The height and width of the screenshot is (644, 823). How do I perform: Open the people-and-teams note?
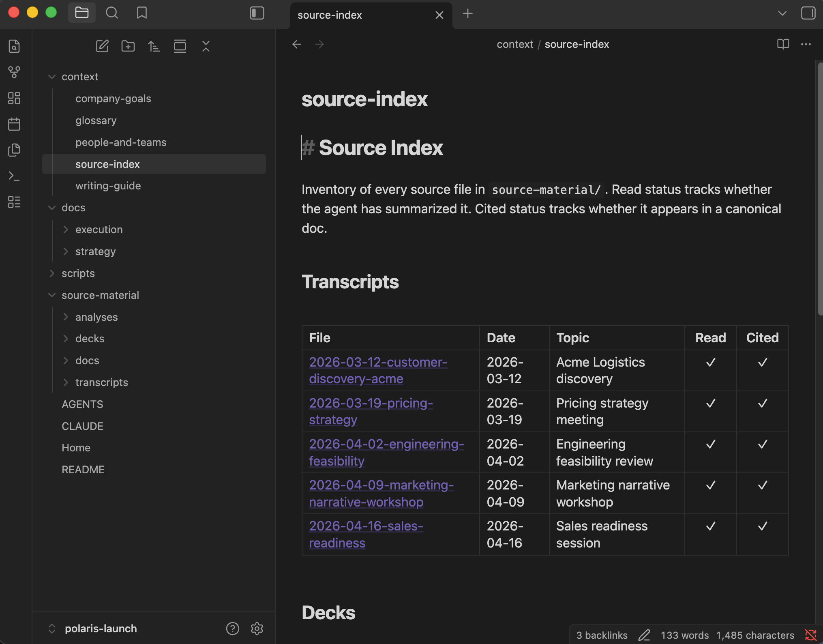(154, 142)
